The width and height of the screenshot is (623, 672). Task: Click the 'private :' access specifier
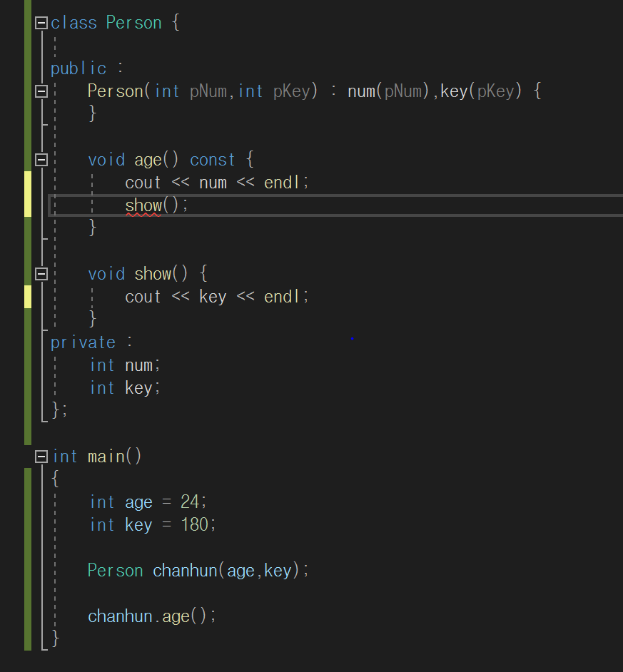[92, 342]
